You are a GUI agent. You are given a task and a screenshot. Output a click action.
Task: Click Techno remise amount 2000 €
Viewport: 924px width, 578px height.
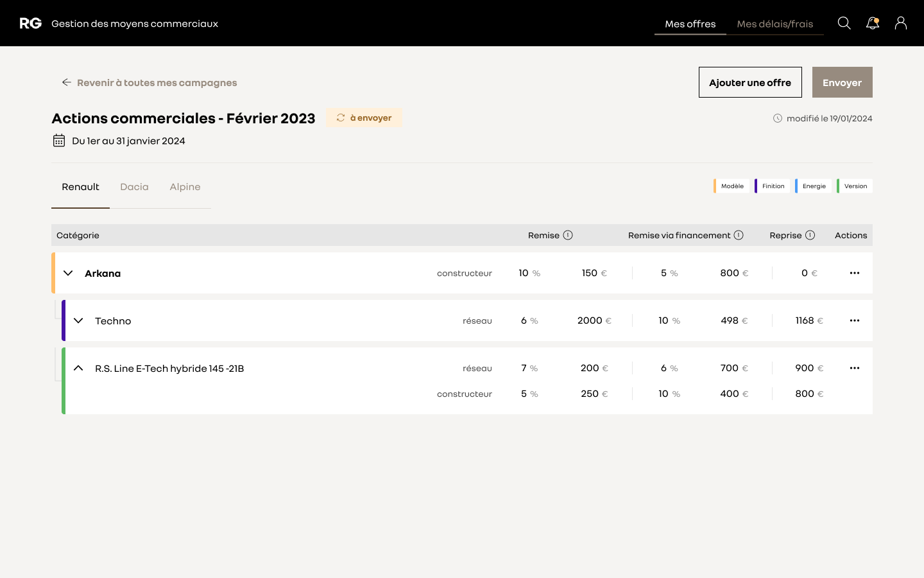tap(594, 320)
